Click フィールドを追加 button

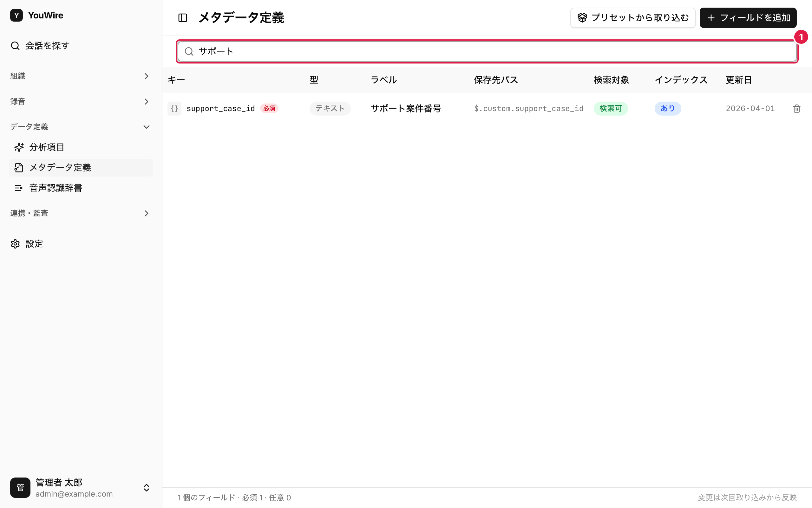coord(748,18)
